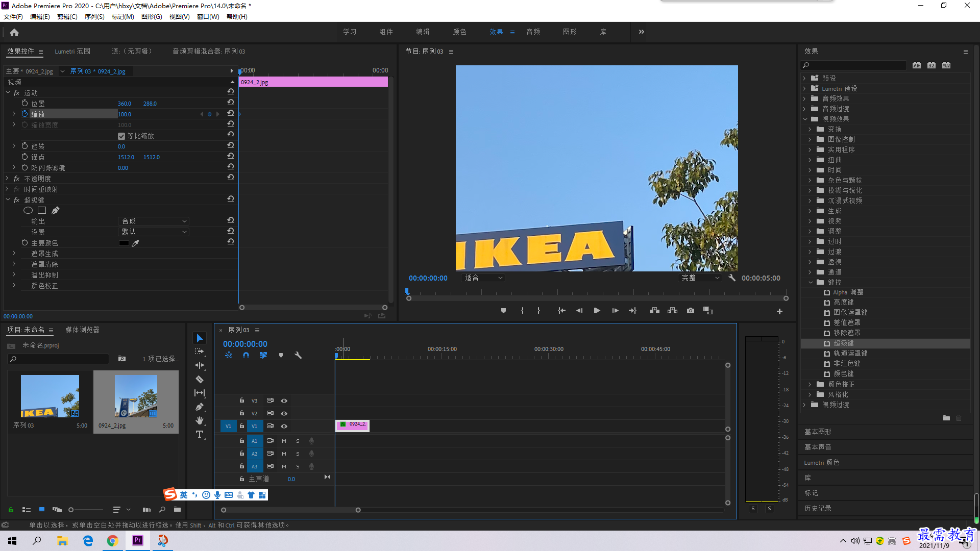
Task: Show more workspaces chevron
Action: point(642,32)
